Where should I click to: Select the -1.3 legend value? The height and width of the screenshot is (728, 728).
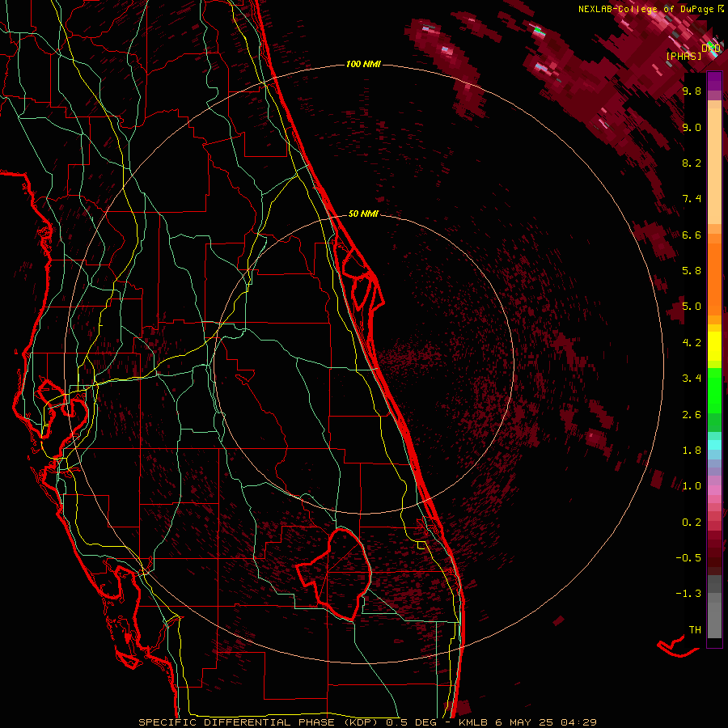(x=688, y=594)
